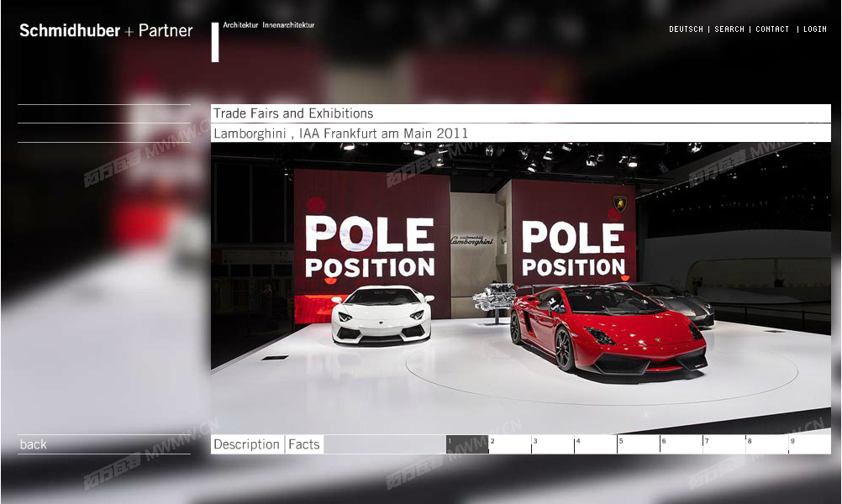The image size is (842, 504).
Task: Show slide 6 in gallery pager
Action: 681,444
